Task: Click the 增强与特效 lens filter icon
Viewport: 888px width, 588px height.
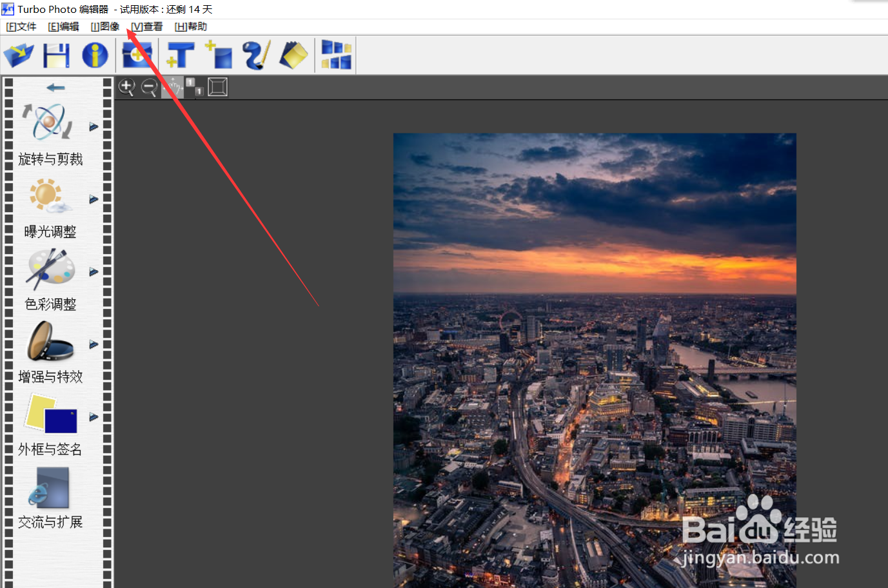Action: coord(50,341)
